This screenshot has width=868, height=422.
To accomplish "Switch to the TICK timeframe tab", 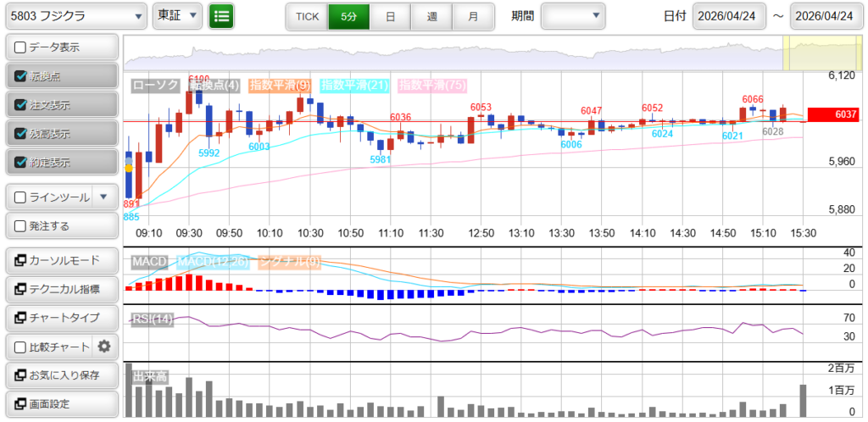I will [307, 15].
